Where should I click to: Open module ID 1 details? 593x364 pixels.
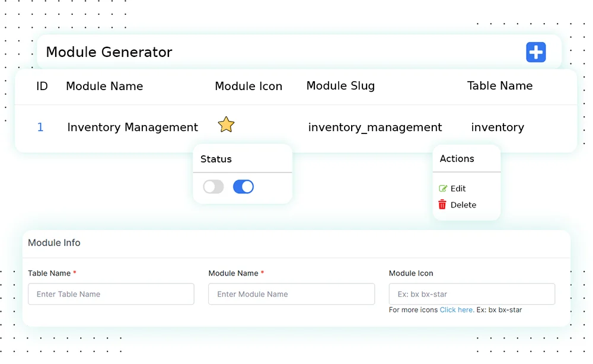click(x=40, y=127)
